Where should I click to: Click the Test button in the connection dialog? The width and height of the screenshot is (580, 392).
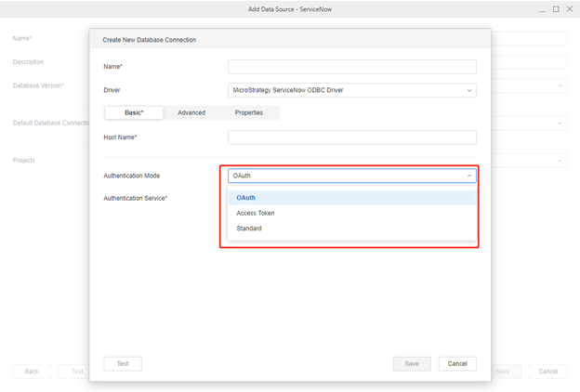[x=123, y=363]
